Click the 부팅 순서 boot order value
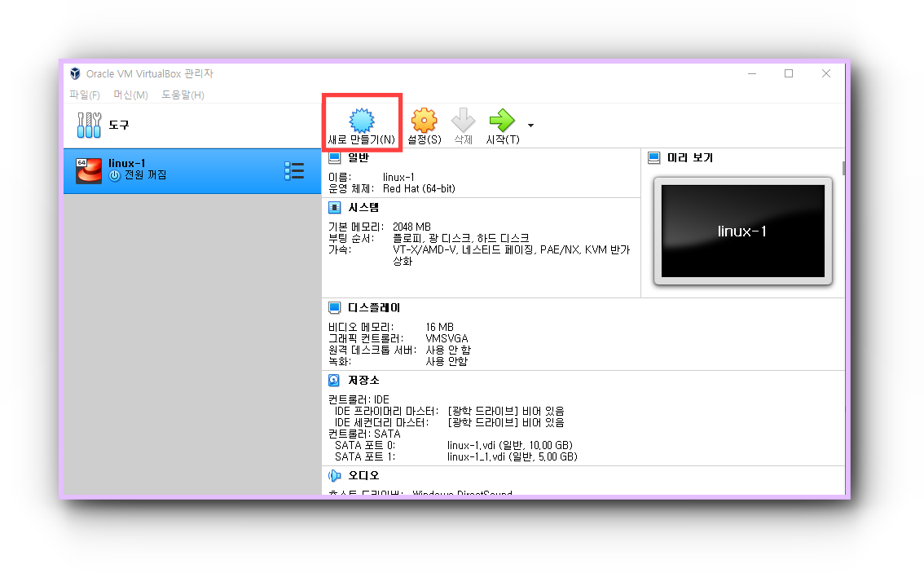The height and width of the screenshot is (573, 924). pos(461,238)
